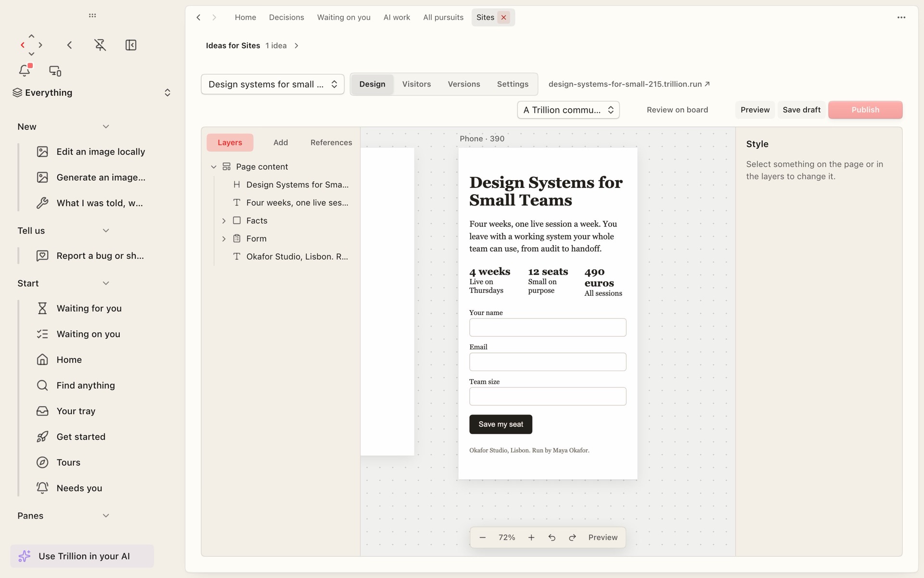Image resolution: width=924 pixels, height=578 pixels.
Task: Click the devices screen icon beside the bell
Action: 55,71
